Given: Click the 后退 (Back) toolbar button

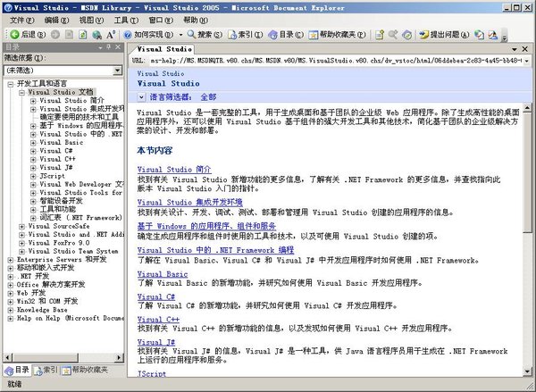Looking at the screenshot, I should pos(28,34).
